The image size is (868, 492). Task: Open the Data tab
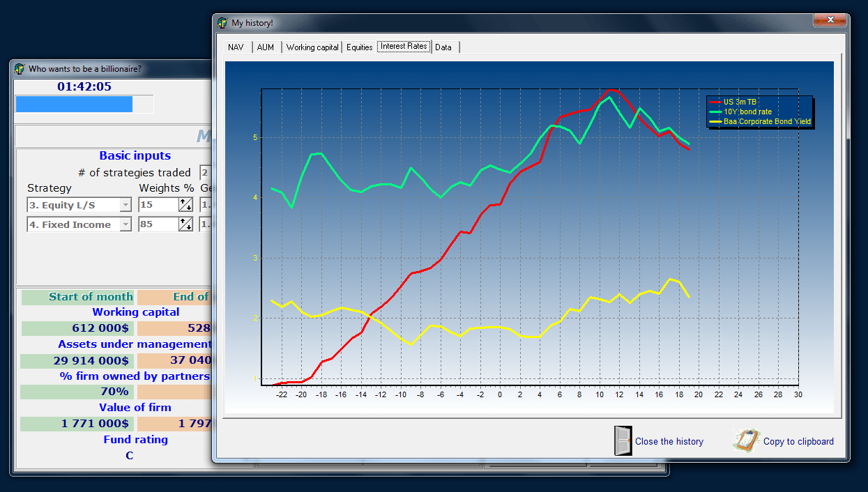pyautogui.click(x=443, y=47)
